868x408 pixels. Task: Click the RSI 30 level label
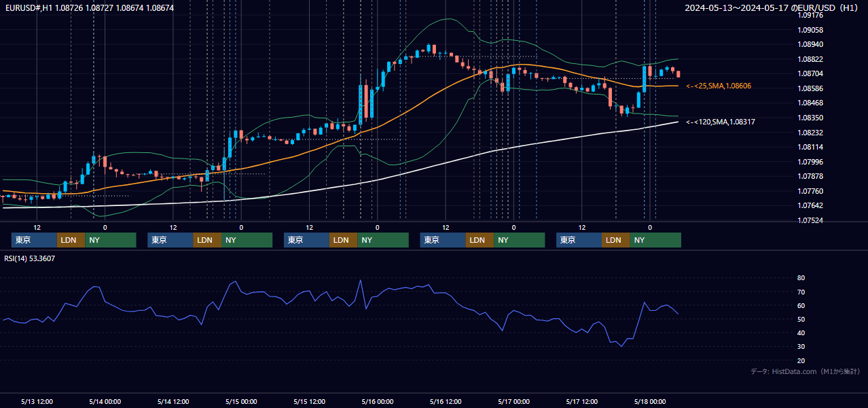pos(801,347)
